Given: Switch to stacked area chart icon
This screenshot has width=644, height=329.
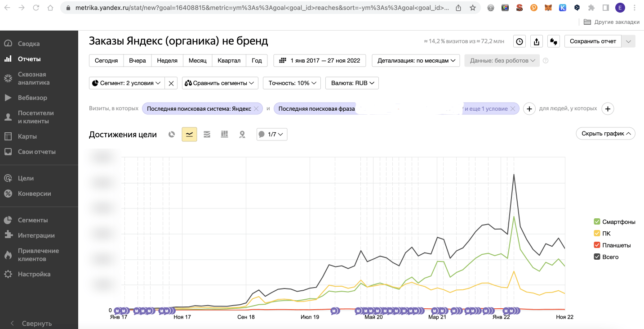Looking at the screenshot, I should coord(207,135).
